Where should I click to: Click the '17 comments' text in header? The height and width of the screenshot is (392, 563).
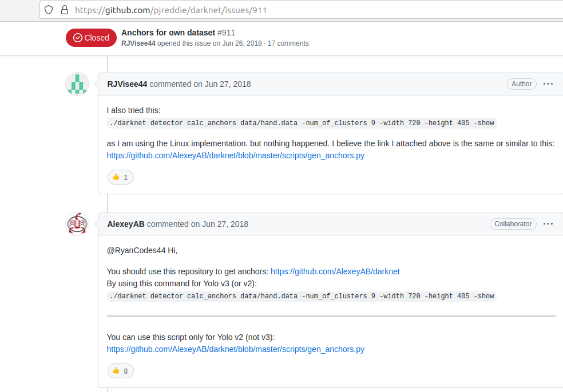click(x=288, y=43)
